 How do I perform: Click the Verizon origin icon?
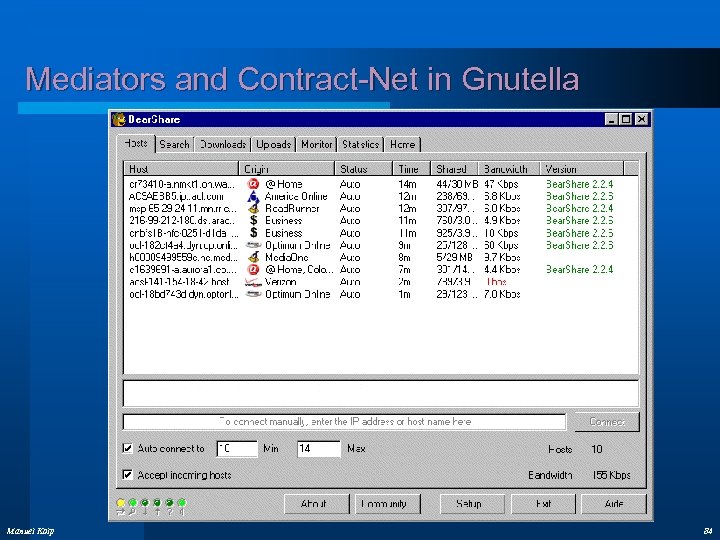[x=253, y=282]
